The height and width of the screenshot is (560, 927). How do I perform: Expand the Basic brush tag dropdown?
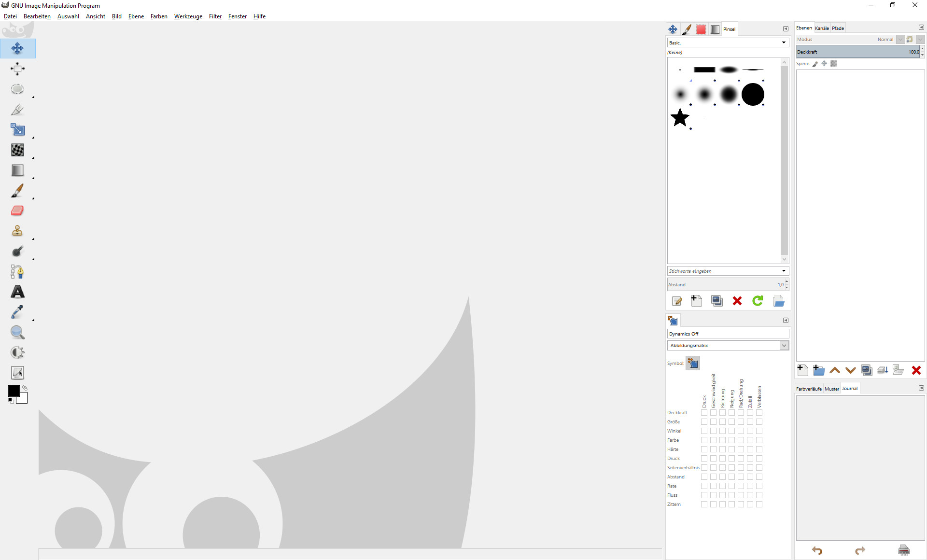[x=783, y=43]
